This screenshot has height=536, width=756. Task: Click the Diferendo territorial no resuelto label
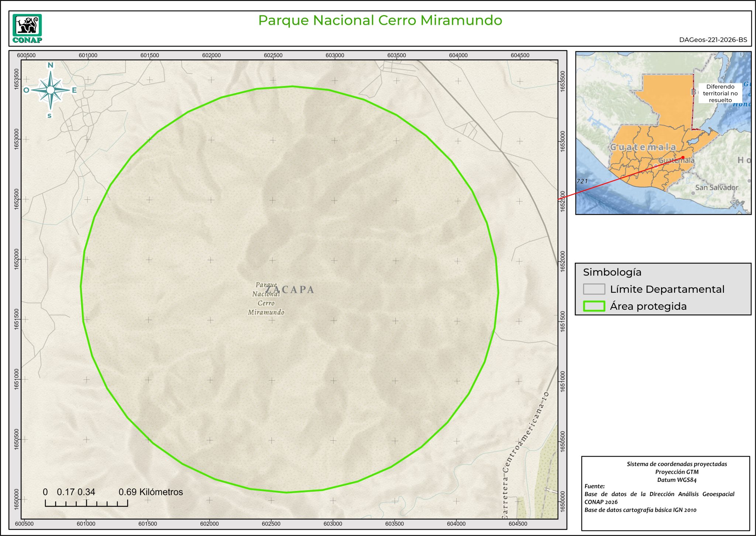(720, 93)
